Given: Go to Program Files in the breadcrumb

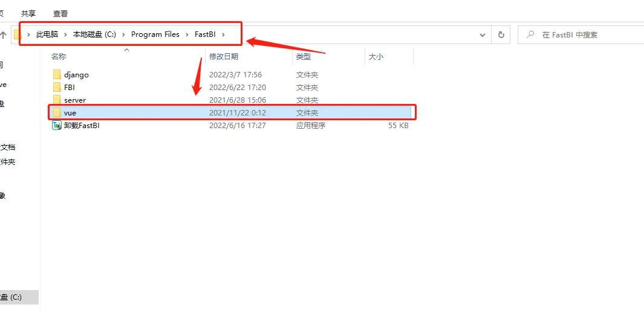Looking at the screenshot, I should point(155,35).
